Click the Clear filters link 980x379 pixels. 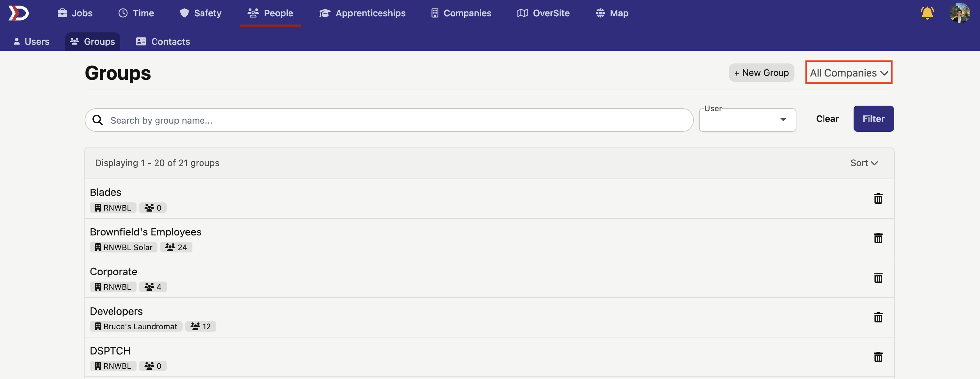827,119
